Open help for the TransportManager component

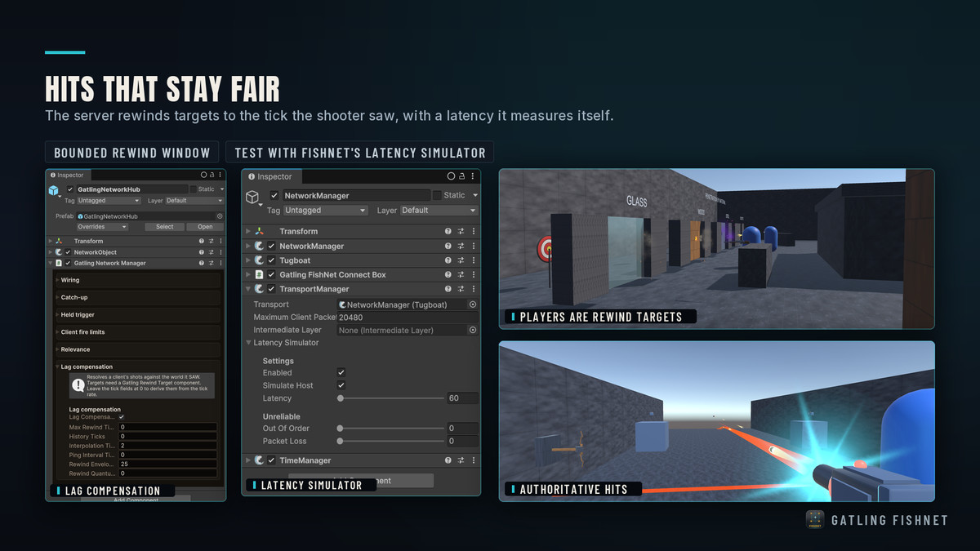pos(448,289)
